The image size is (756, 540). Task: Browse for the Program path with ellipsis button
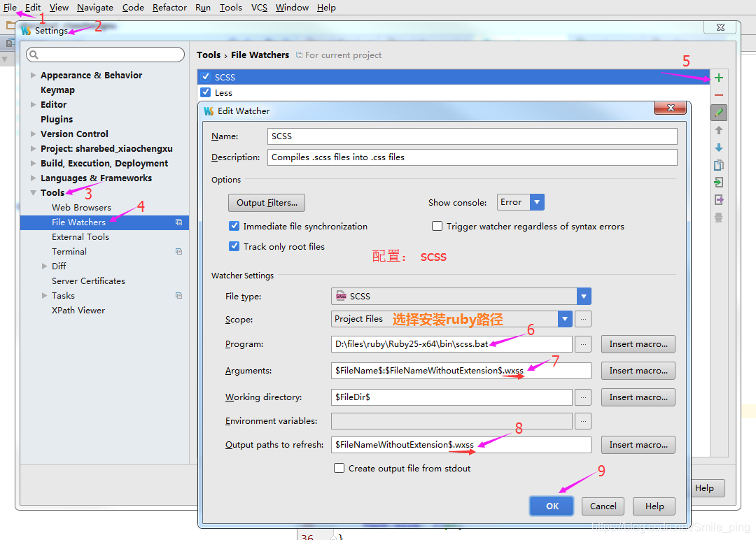click(x=583, y=344)
